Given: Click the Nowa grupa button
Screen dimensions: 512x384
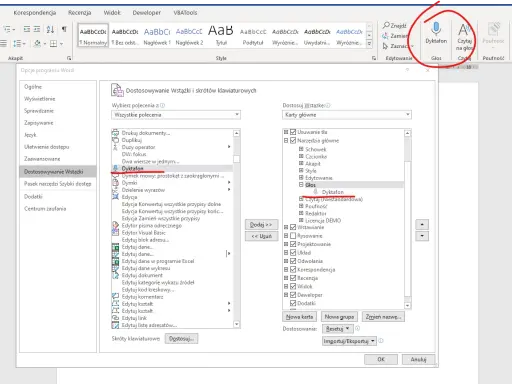Looking at the screenshot, I should coord(339,317).
